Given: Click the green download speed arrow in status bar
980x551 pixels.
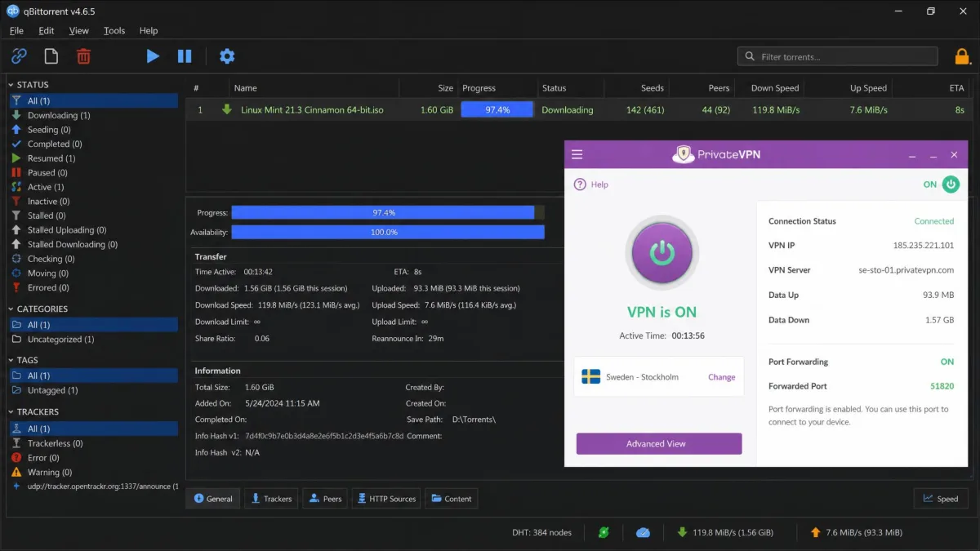Looking at the screenshot, I should pyautogui.click(x=682, y=532).
